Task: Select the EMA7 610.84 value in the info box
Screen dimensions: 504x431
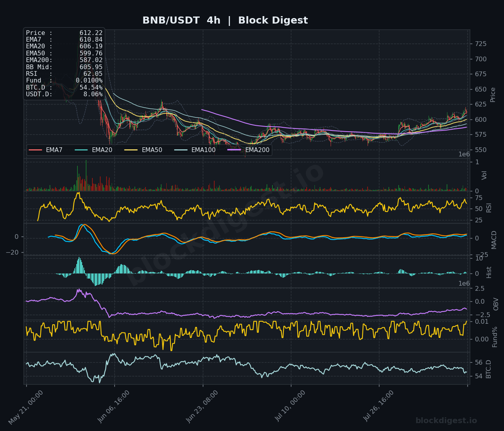Action: tap(91, 40)
